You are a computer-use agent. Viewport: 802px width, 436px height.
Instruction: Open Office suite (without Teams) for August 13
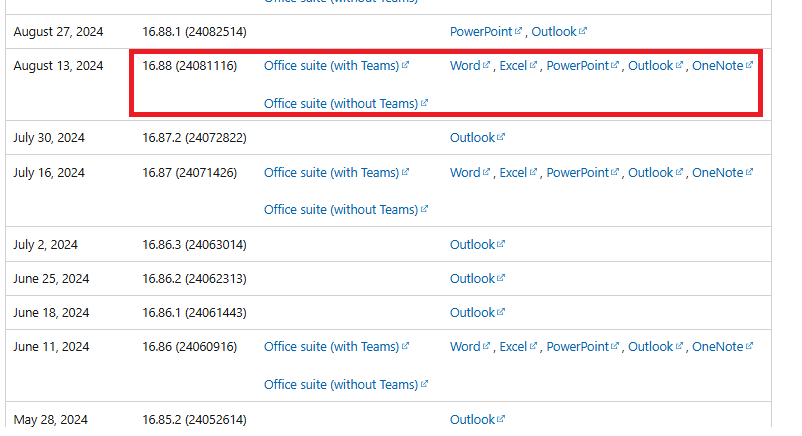click(x=346, y=103)
